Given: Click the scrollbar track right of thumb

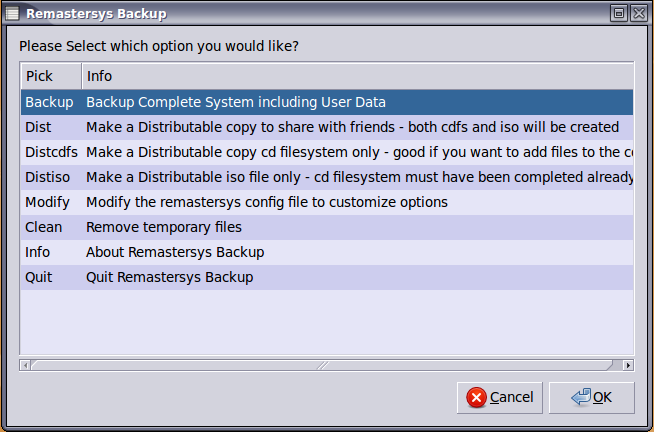Looking at the screenshot, I should pos(617,365).
